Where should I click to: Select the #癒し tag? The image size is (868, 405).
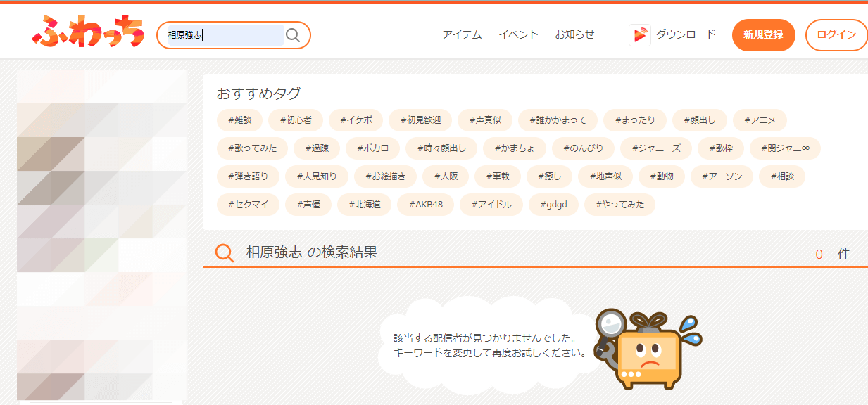(549, 176)
